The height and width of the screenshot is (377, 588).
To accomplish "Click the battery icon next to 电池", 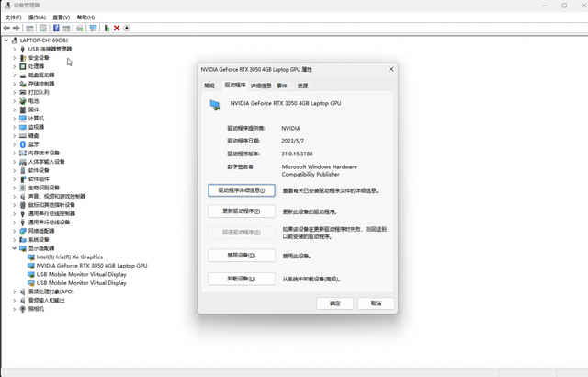I will click(x=23, y=101).
